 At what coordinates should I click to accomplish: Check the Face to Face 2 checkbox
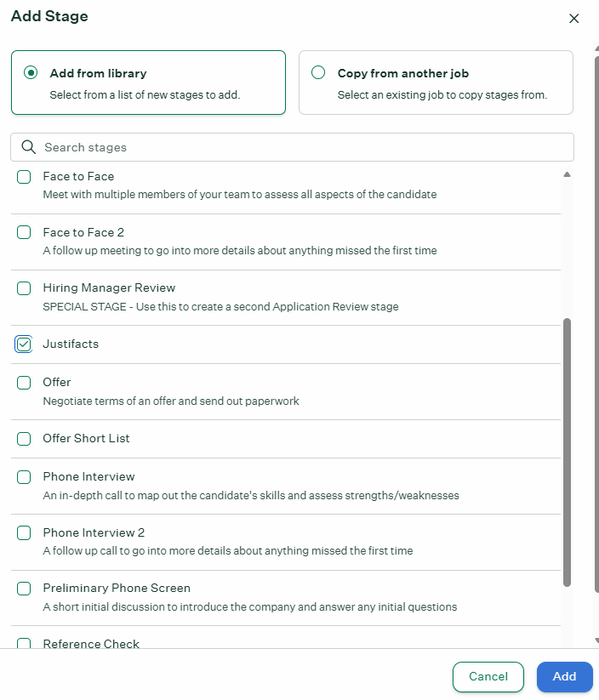tap(24, 232)
